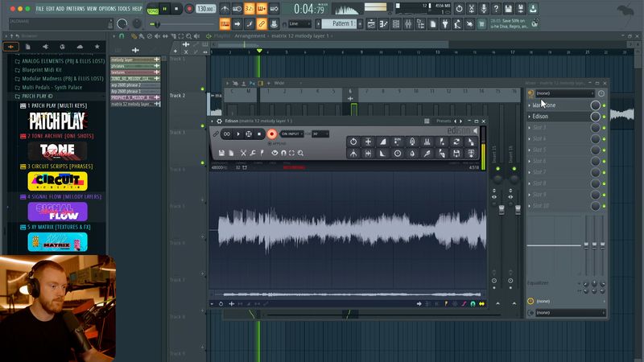Toggle typing keyboard to piano button

(x=225, y=24)
